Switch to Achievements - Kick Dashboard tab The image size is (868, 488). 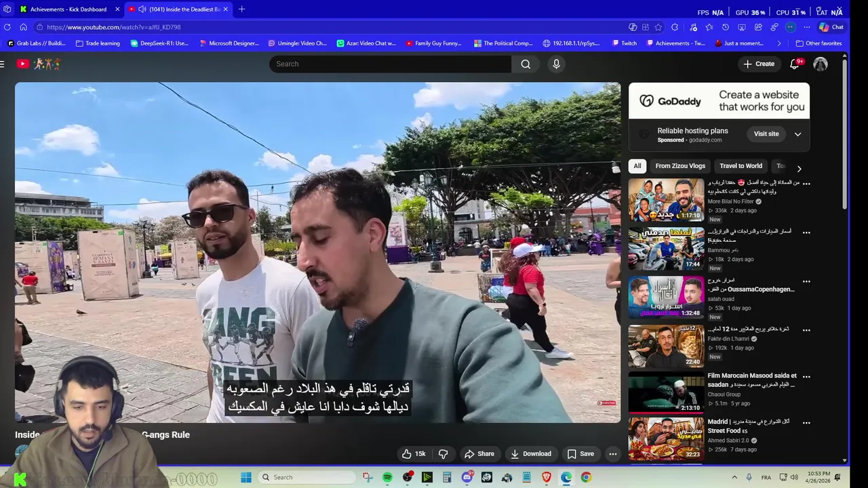click(x=69, y=9)
